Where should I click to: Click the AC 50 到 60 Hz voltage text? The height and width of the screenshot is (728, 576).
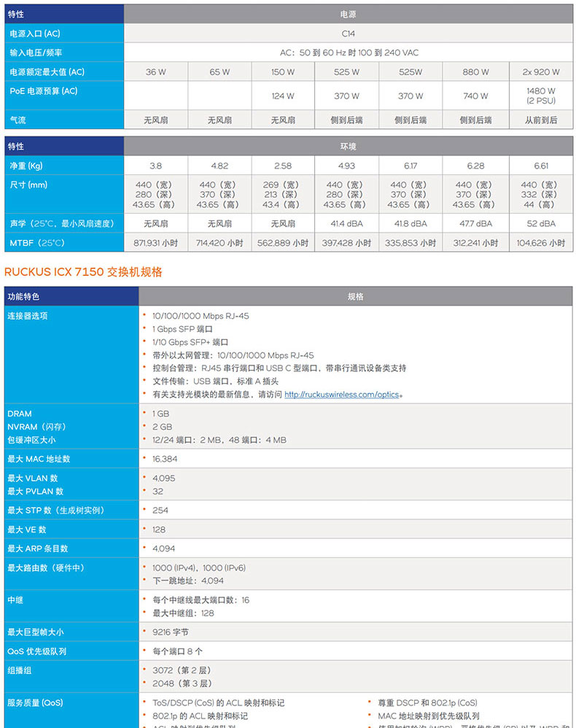click(349, 53)
